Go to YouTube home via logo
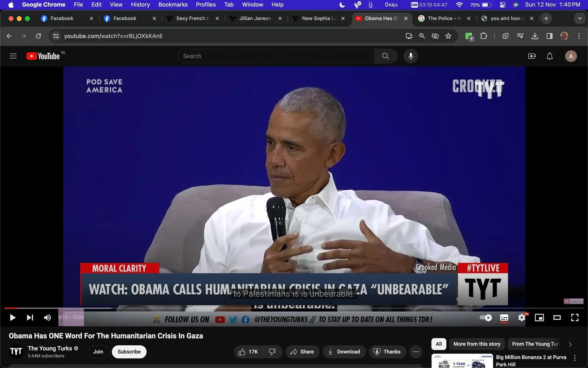Image resolution: width=588 pixels, height=368 pixels. [x=43, y=56]
